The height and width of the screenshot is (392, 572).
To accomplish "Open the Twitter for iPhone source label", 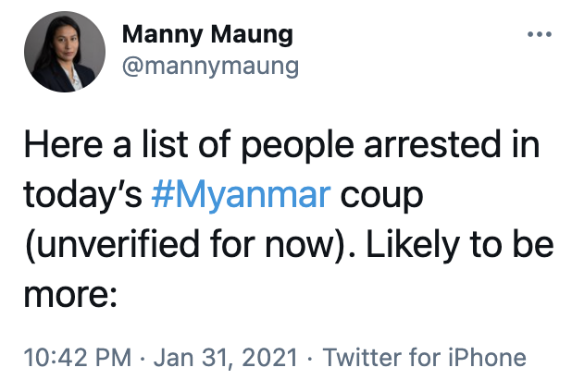I will coord(424,358).
